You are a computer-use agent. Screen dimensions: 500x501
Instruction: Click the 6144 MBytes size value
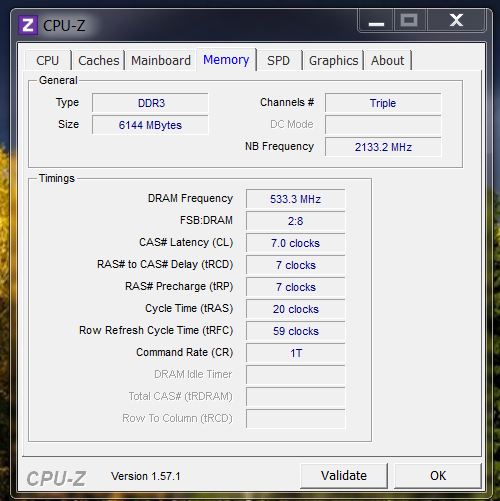tap(150, 125)
